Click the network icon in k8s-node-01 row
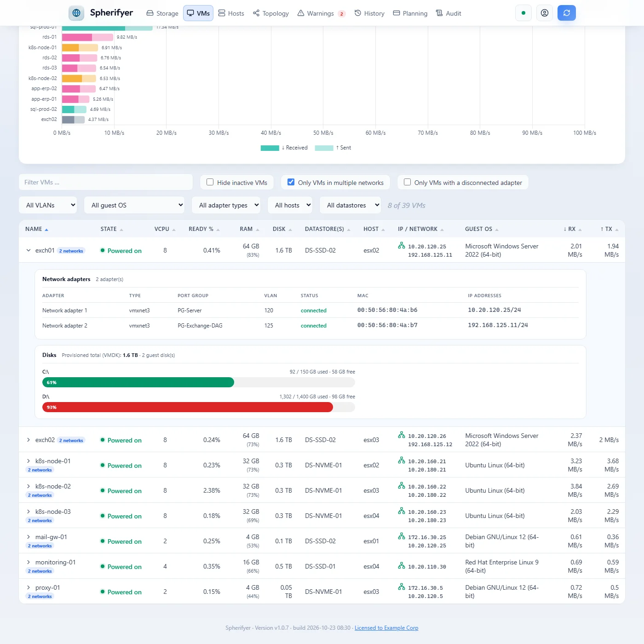This screenshot has width=644, height=644. [402, 460]
